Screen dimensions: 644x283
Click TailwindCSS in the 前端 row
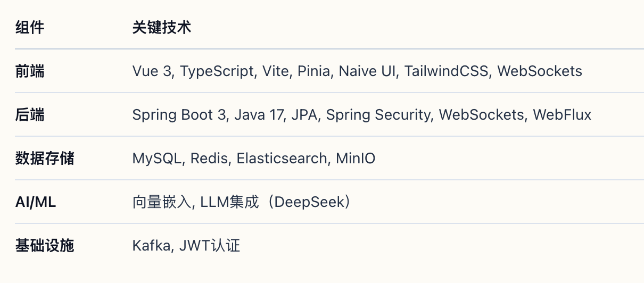pyautogui.click(x=447, y=71)
